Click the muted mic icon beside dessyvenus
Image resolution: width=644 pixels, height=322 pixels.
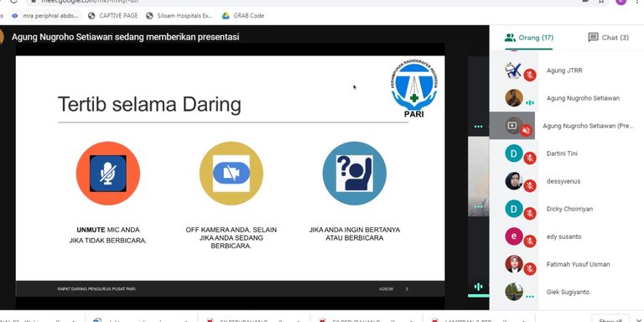(530, 185)
